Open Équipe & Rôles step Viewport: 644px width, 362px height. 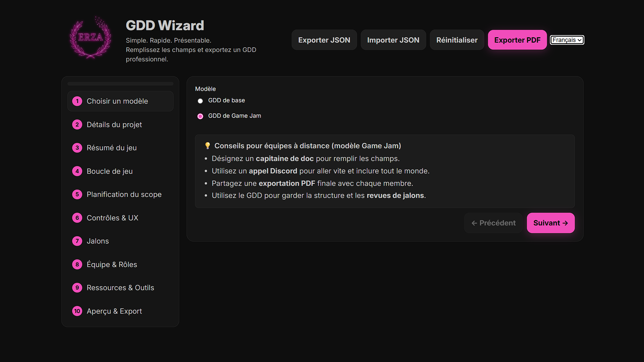click(112, 265)
